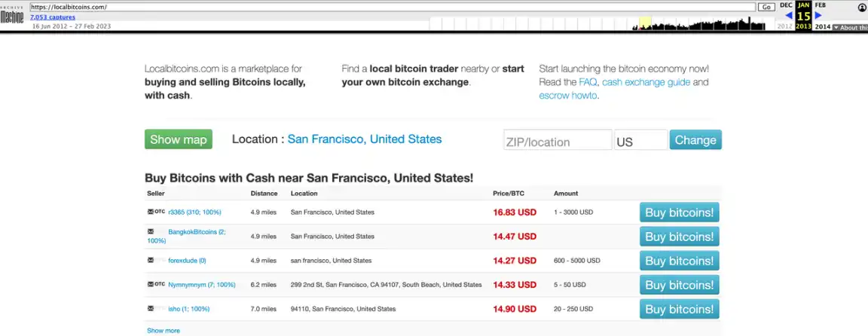Click envelope icon beside forexdude
The height and width of the screenshot is (336, 868).
150,260
